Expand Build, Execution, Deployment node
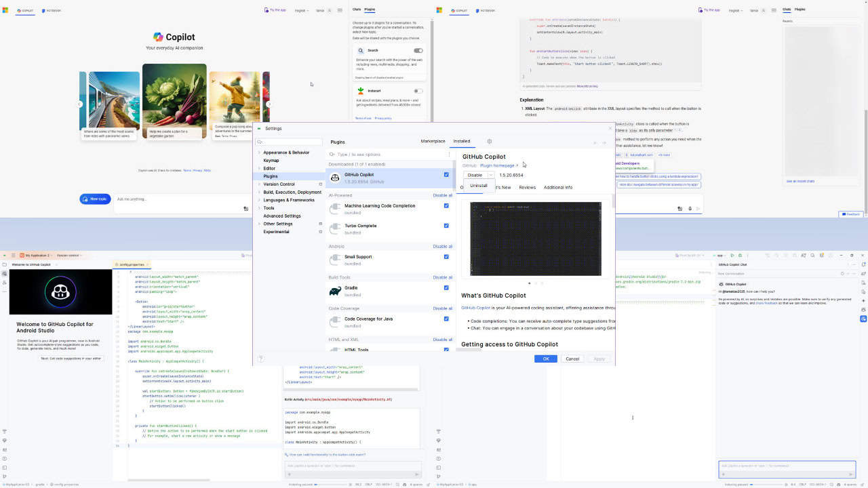The height and width of the screenshot is (488, 868). [x=259, y=192]
